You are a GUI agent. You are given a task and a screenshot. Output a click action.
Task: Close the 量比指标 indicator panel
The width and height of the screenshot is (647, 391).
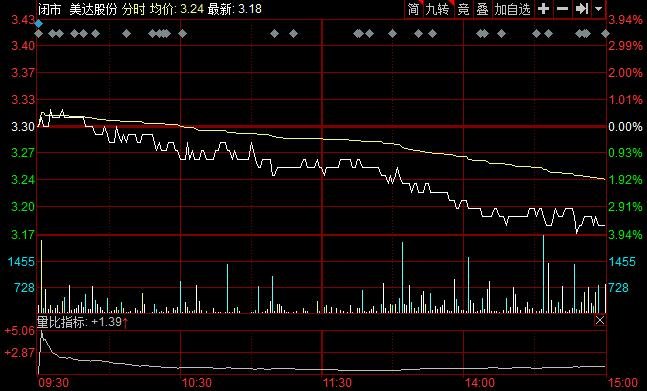(x=600, y=320)
